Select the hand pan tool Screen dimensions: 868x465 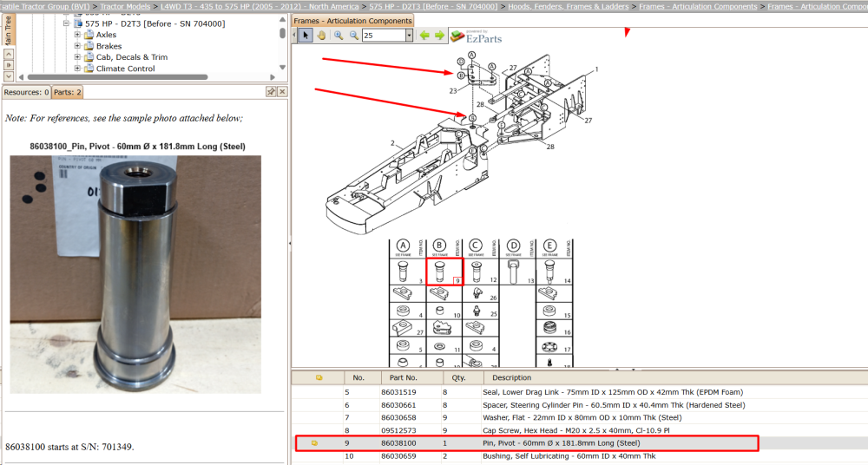tap(321, 36)
